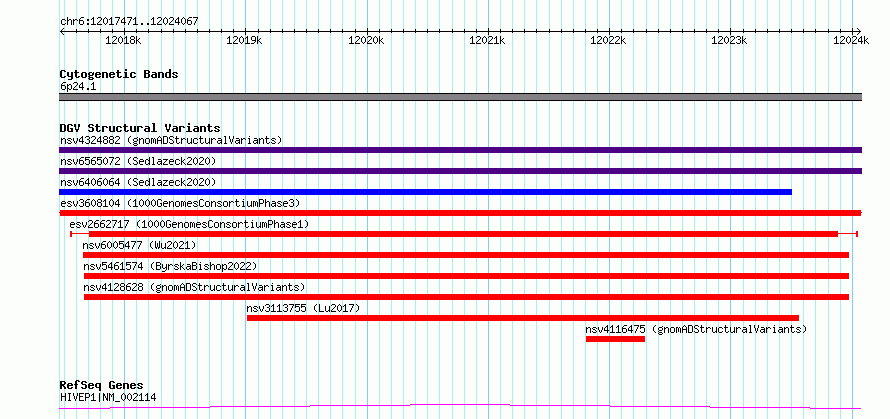Select the nsv6005477 red variant bar

465,255
